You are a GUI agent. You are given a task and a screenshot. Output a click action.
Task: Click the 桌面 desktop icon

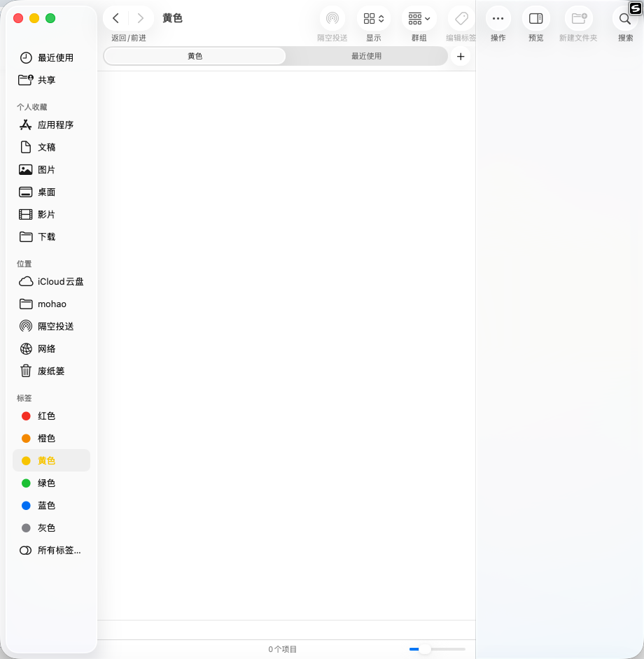click(26, 192)
